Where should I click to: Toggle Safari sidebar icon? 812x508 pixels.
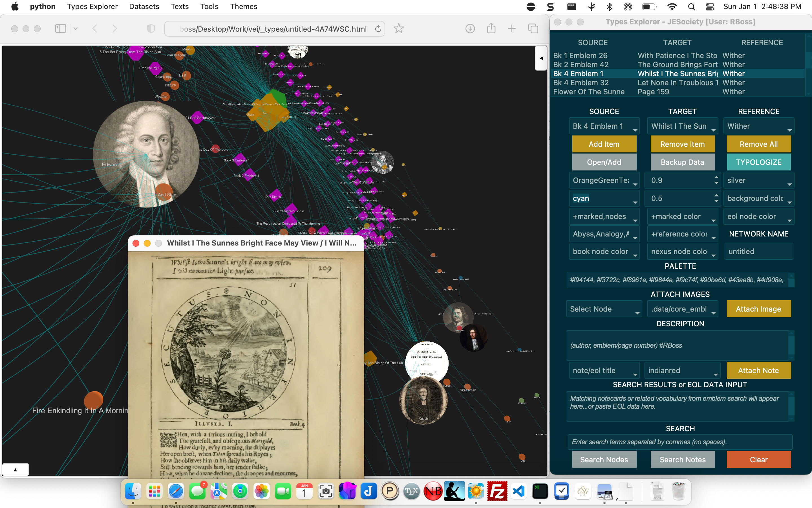coord(60,29)
